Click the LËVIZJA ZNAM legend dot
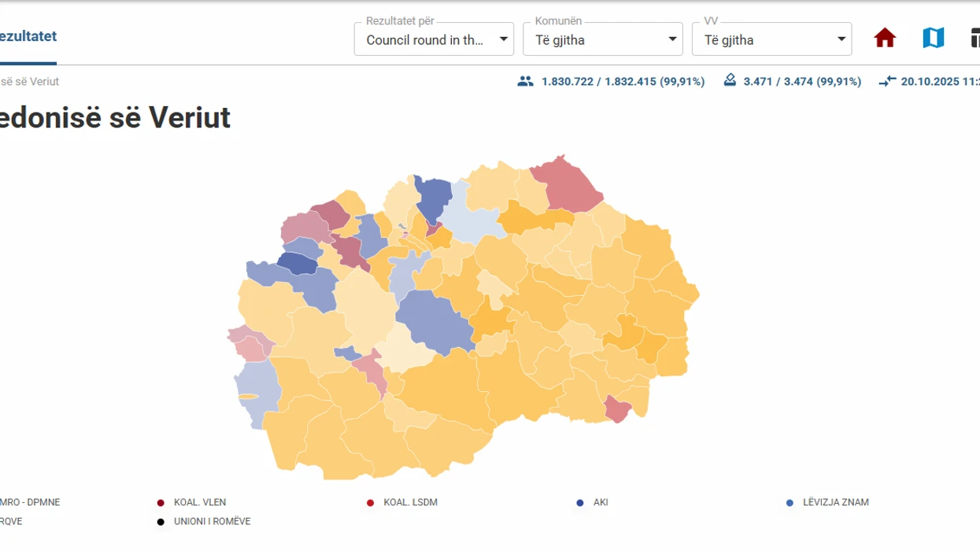This screenshot has height=551, width=980. pyautogui.click(x=790, y=503)
